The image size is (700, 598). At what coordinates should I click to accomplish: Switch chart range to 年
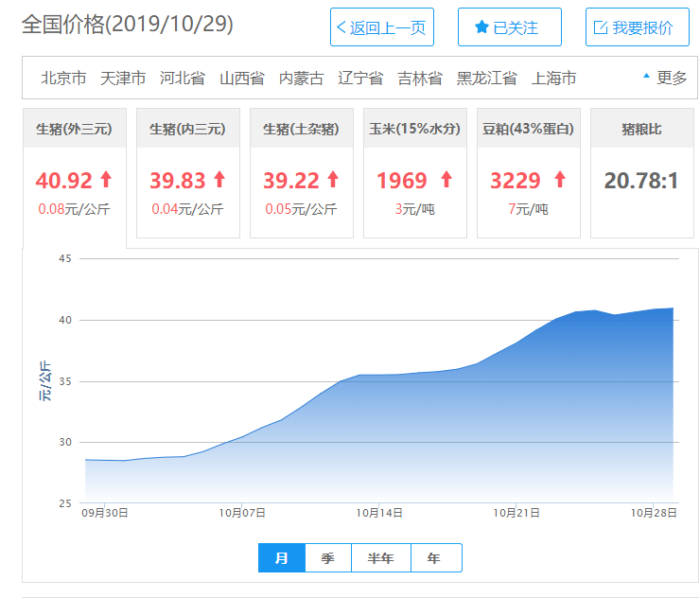pyautogui.click(x=436, y=557)
